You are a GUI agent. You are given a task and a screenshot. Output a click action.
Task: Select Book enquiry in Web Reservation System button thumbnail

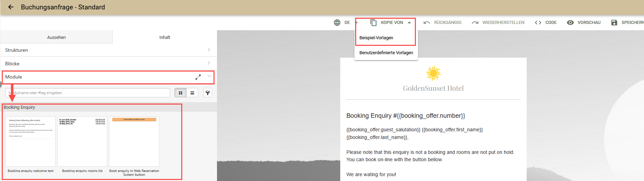134,141
